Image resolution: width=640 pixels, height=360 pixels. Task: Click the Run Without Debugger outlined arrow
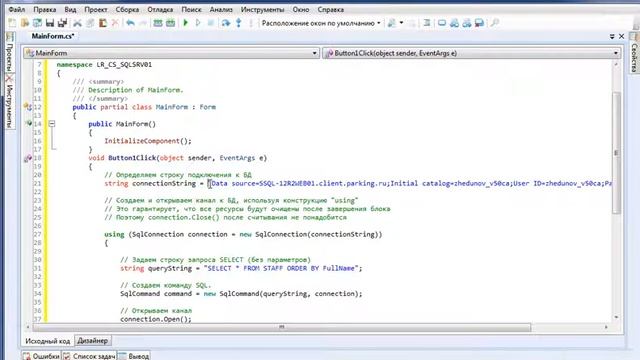pos(198,23)
